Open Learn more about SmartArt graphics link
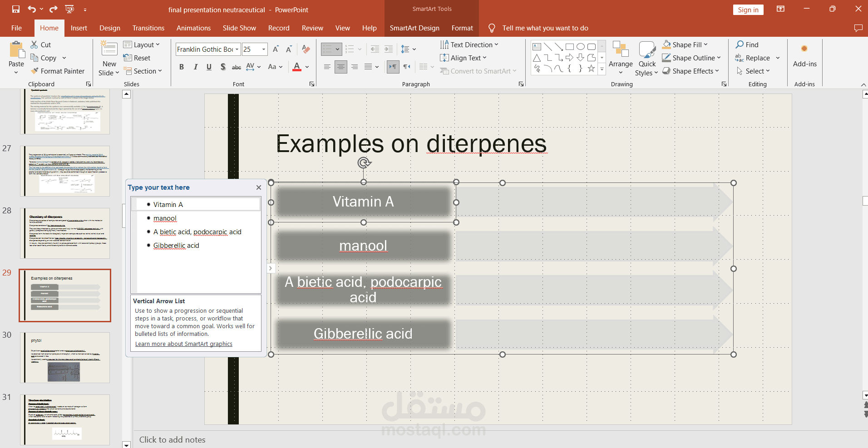Screen dimensions: 868x448 [183, 344]
